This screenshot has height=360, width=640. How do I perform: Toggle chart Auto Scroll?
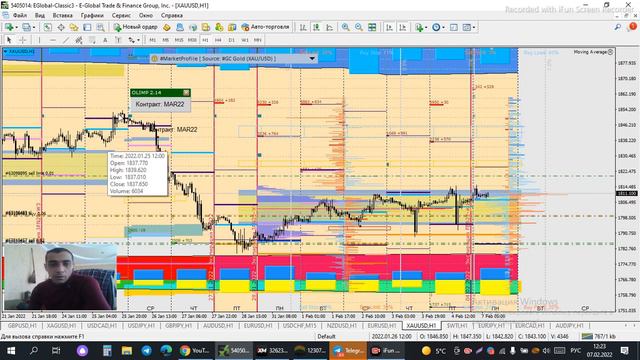click(x=389, y=27)
